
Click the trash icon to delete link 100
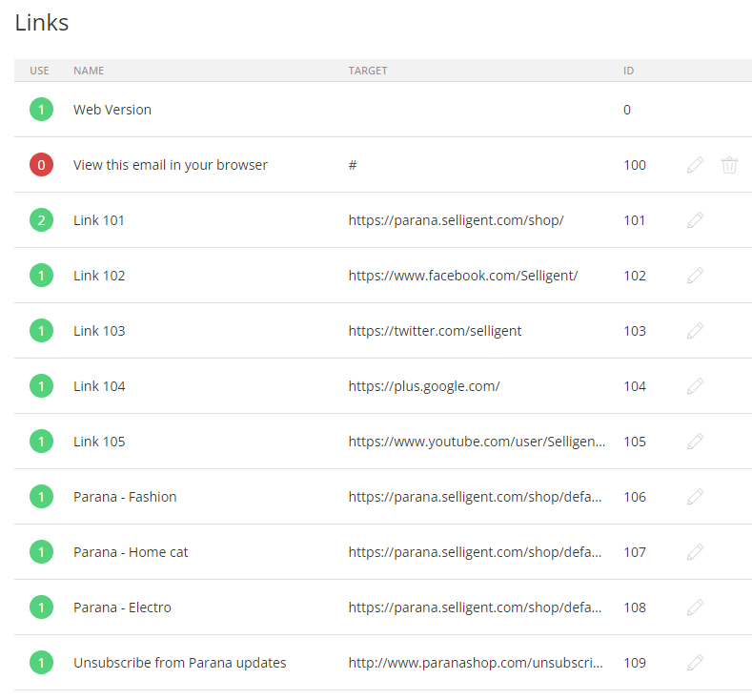click(729, 165)
